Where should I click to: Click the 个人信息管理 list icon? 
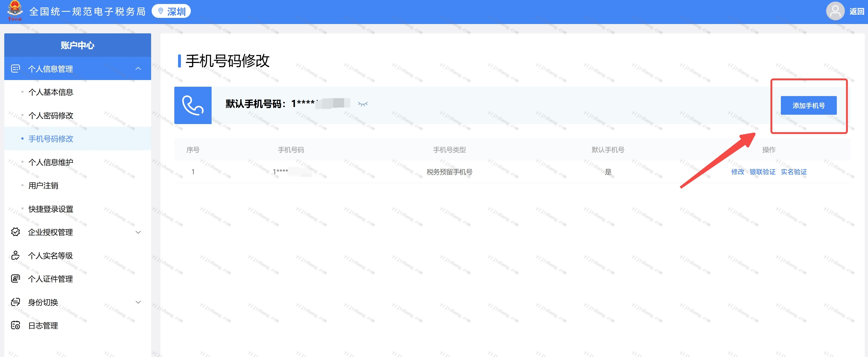click(x=15, y=69)
